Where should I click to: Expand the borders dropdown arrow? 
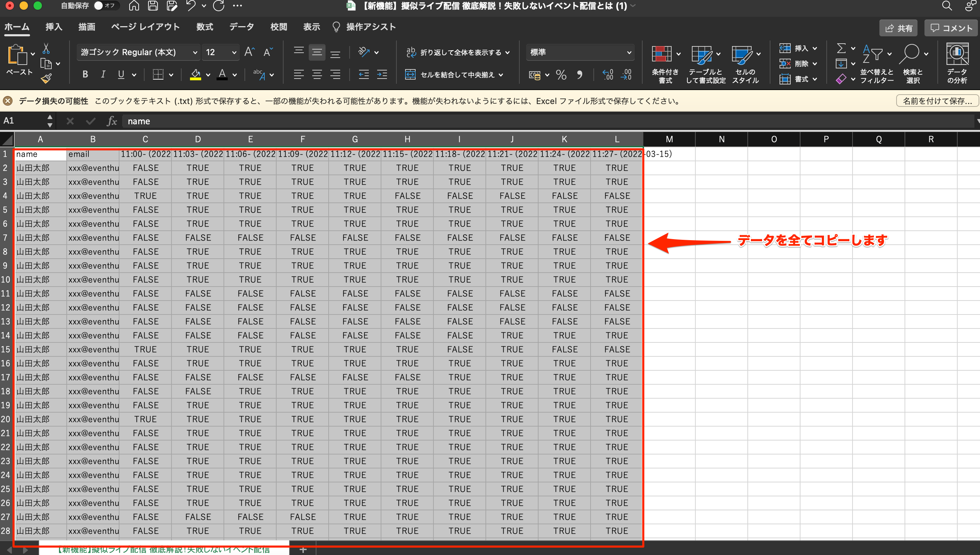171,75
